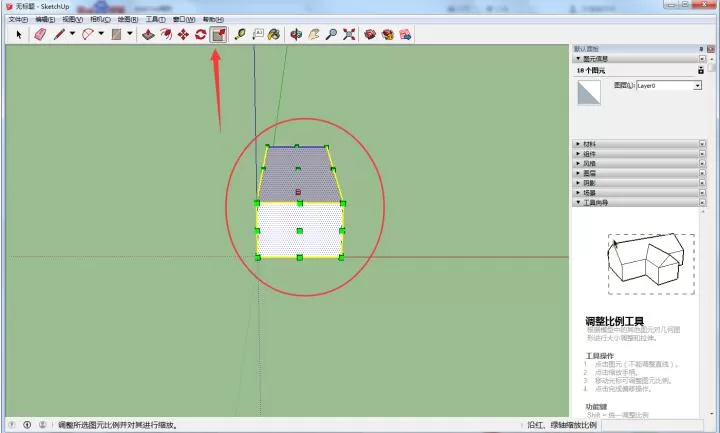720x433 pixels.
Task: Open the 3D Warehouse
Action: click(x=370, y=34)
